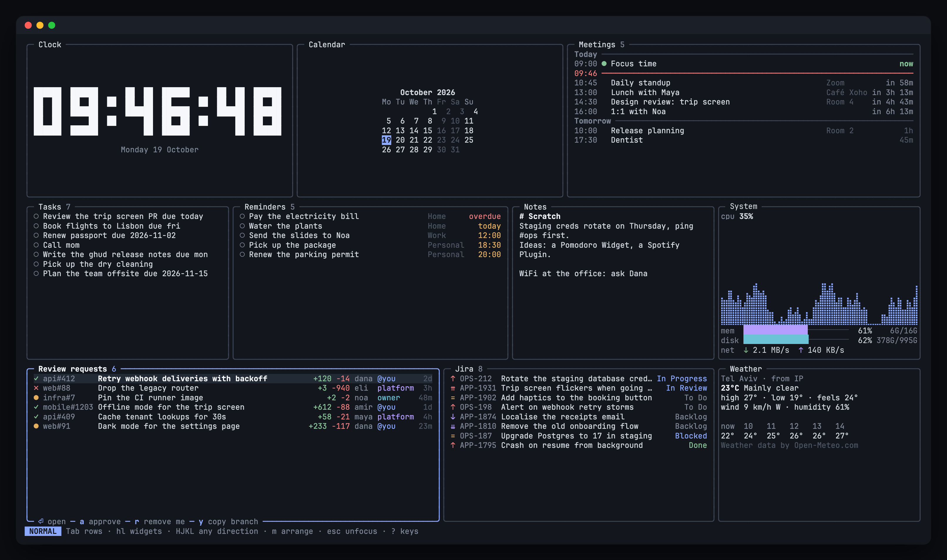This screenshot has width=947, height=560.
Task: Select highlighted day 19 in the calendar
Action: coord(386,140)
